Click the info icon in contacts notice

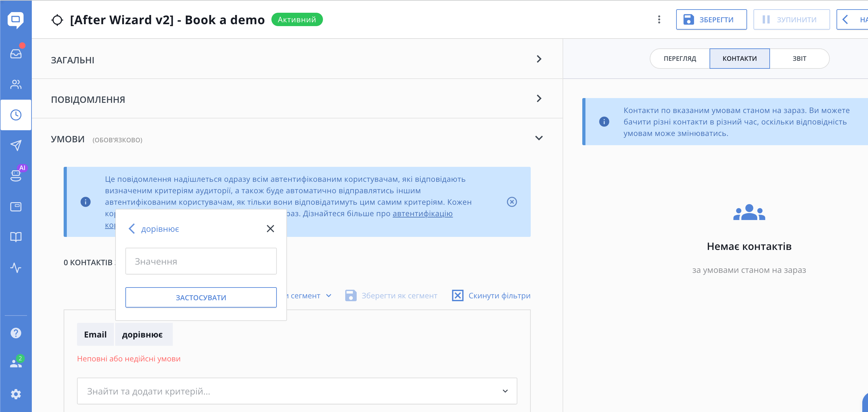(604, 121)
